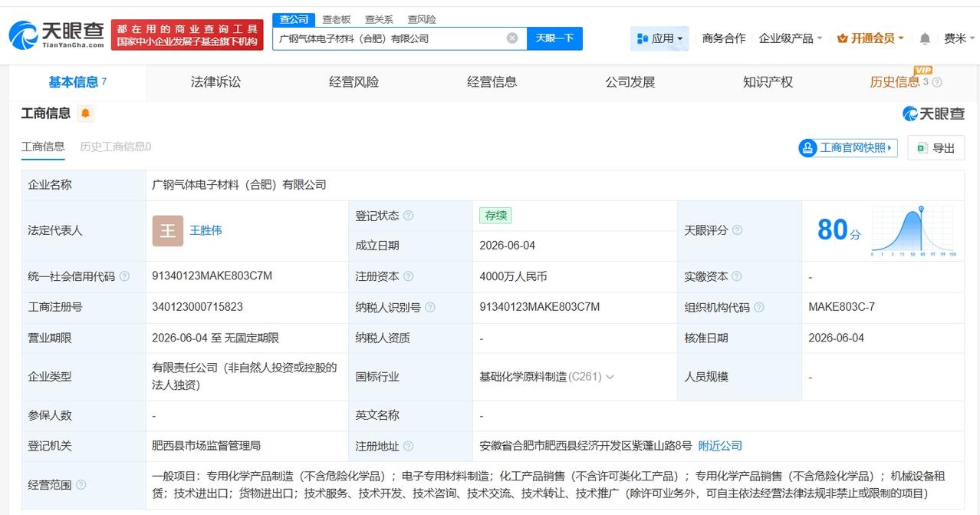Switch to the 经营信息 tab
The height and width of the screenshot is (515, 980).
tap(492, 82)
